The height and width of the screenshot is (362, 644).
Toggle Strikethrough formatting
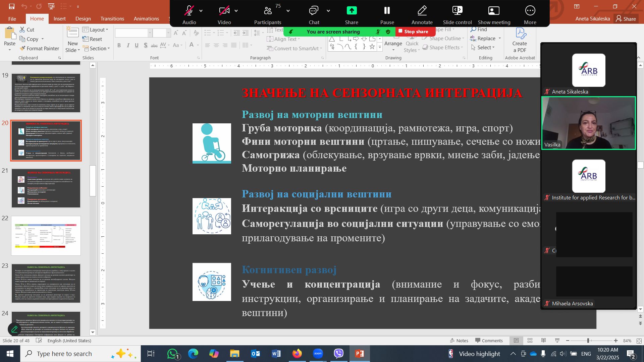pyautogui.click(x=154, y=45)
